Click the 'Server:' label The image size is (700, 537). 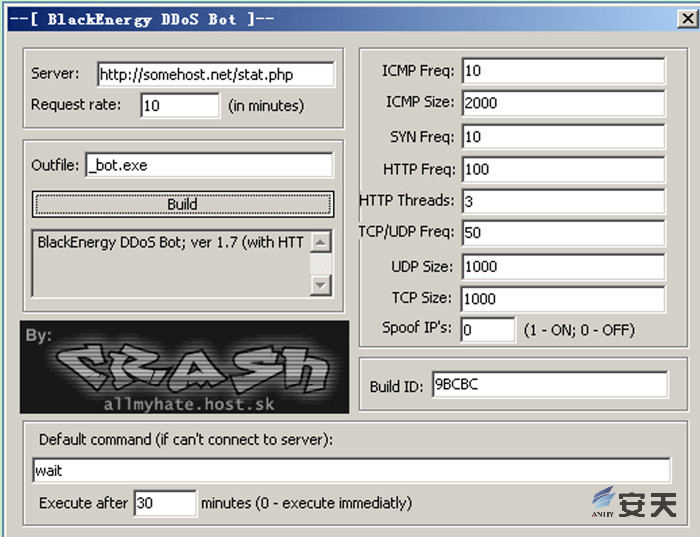pyautogui.click(x=55, y=74)
